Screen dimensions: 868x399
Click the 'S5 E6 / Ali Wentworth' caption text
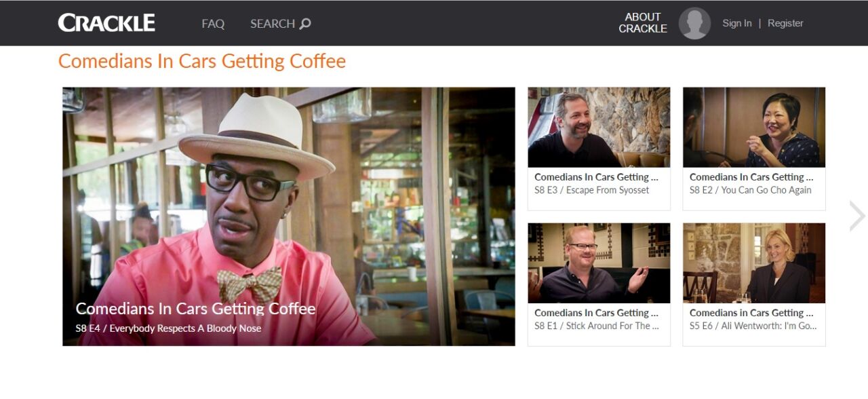point(753,326)
